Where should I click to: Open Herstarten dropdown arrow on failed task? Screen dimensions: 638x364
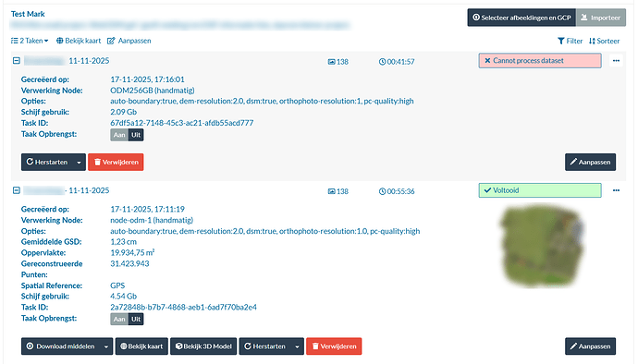[x=79, y=162]
